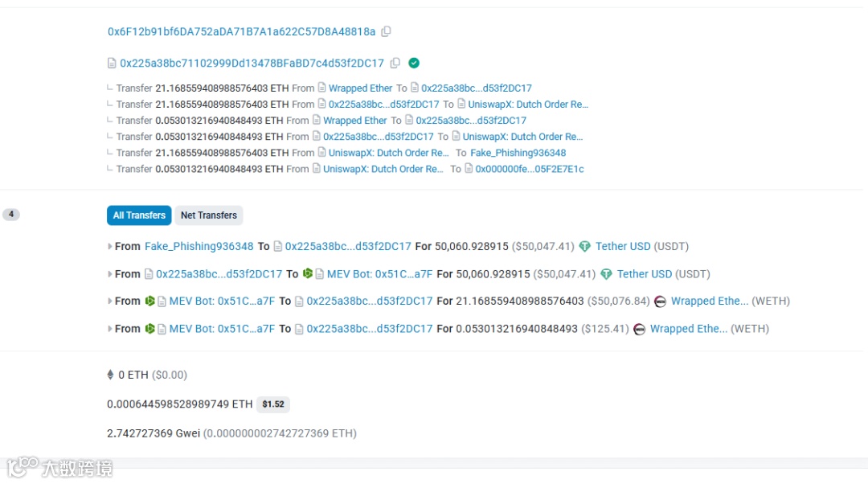
Task: Click Ethereum icon beside 0 ETH value
Action: (x=110, y=375)
